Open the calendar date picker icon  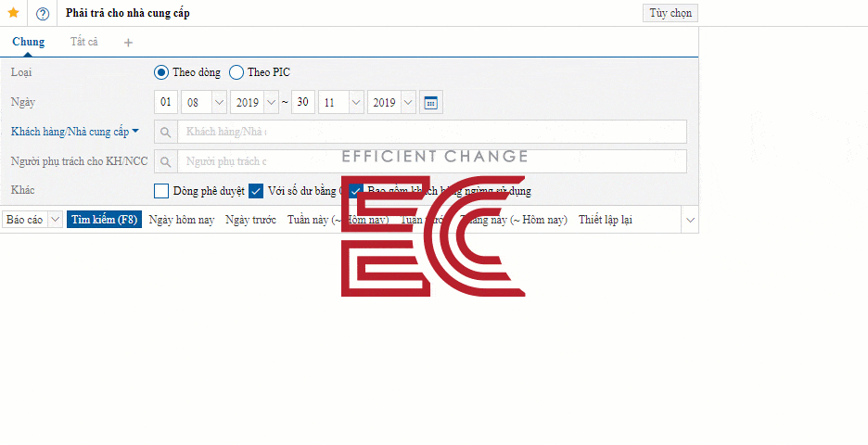coord(430,102)
